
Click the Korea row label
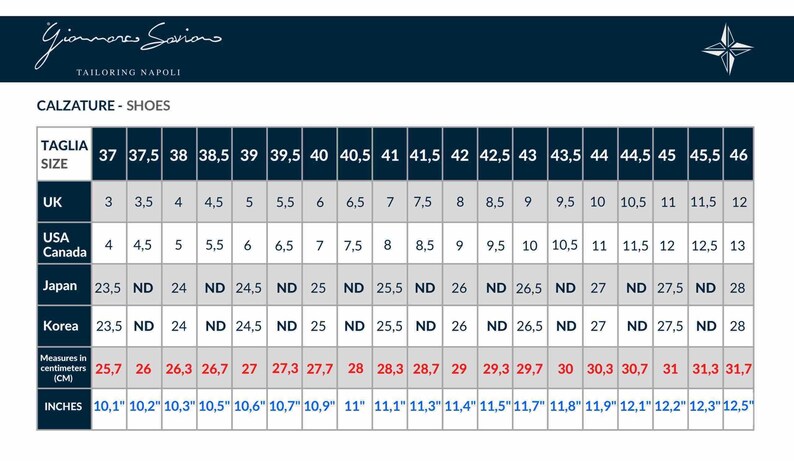click(64, 326)
